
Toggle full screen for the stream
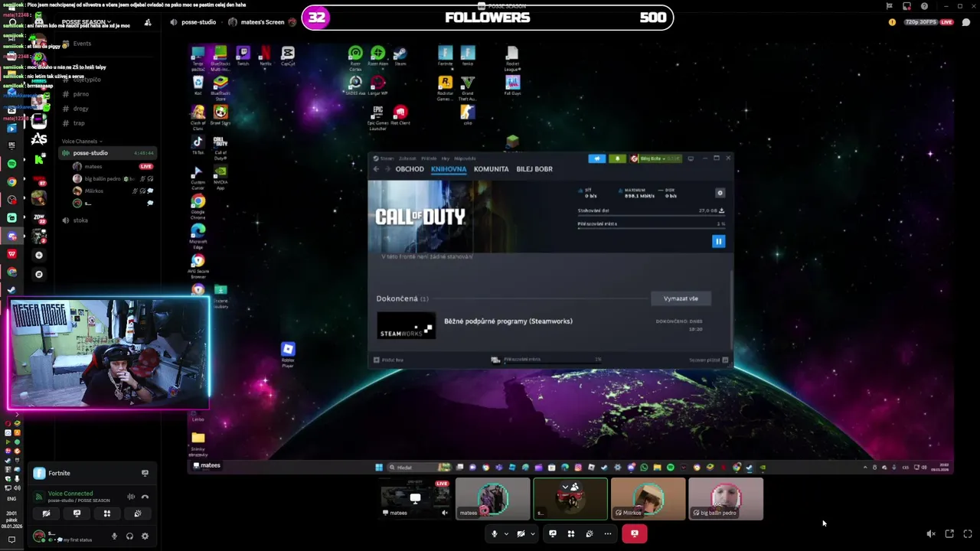point(968,534)
